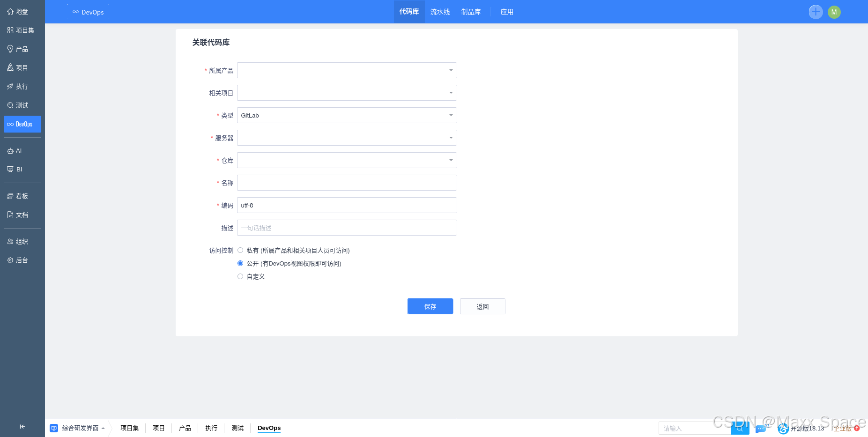
Task: Open the 服务器 dropdown
Action: point(347,138)
